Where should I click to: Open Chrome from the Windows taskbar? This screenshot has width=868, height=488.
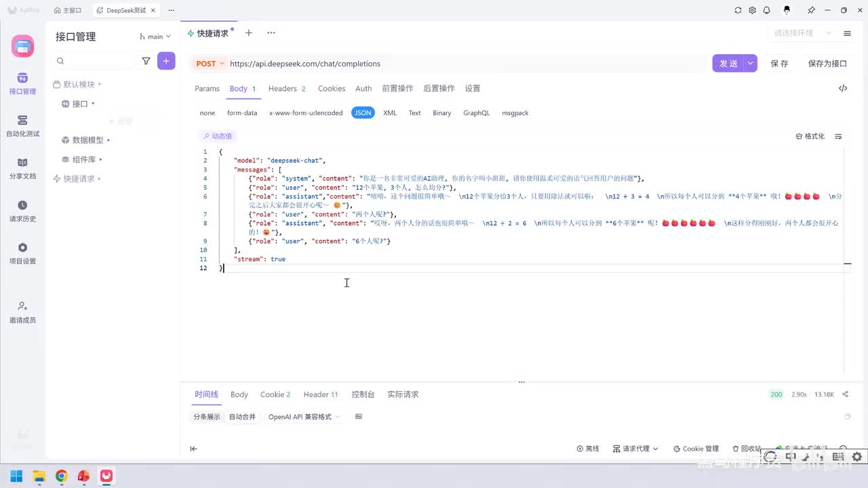(61, 476)
